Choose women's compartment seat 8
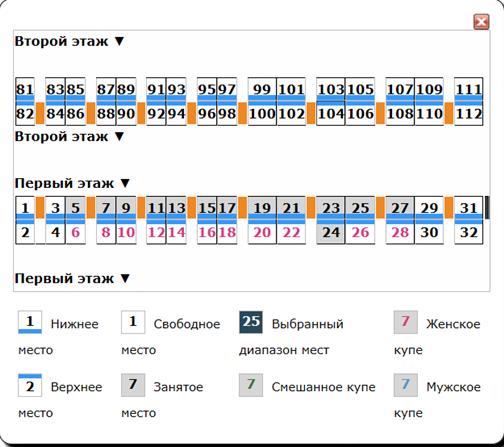The image size is (504, 447). pyautogui.click(x=106, y=232)
